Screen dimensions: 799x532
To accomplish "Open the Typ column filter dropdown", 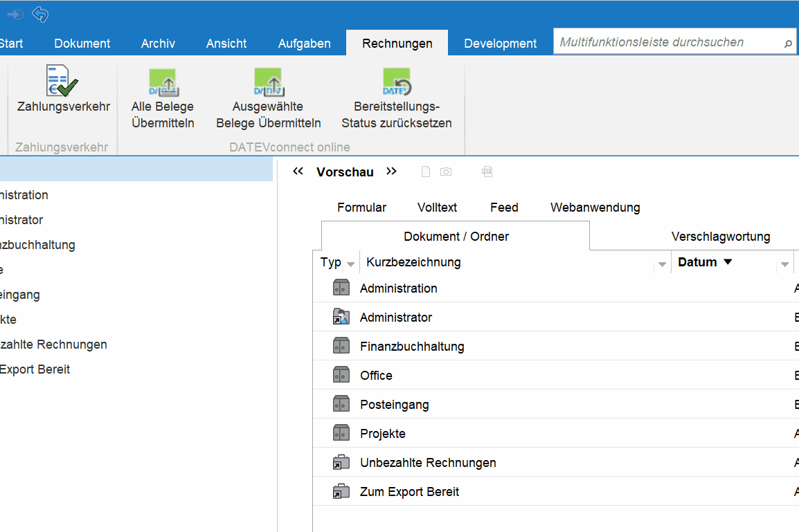I will click(x=350, y=264).
